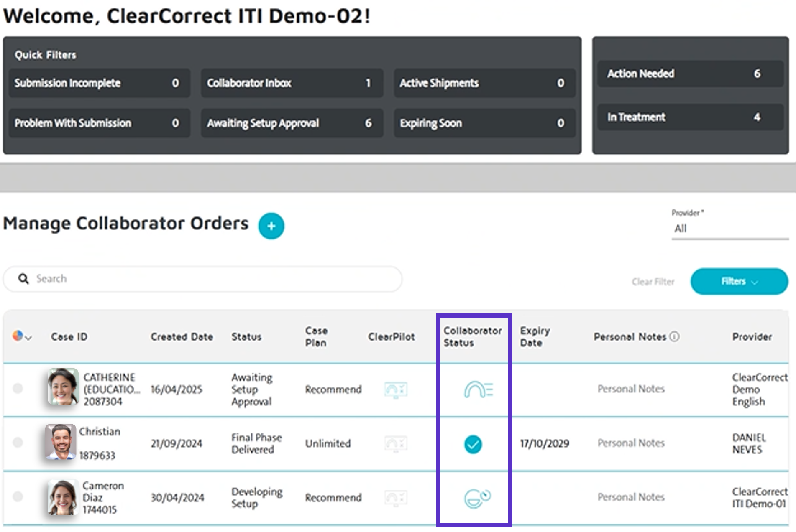Click the Provider column header
796x532 pixels.
[x=752, y=337]
